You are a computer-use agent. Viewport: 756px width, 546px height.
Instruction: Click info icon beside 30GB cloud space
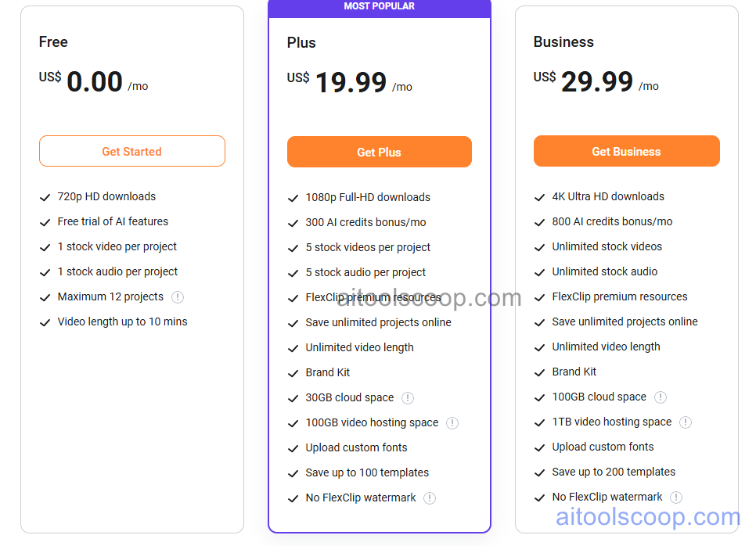(408, 397)
